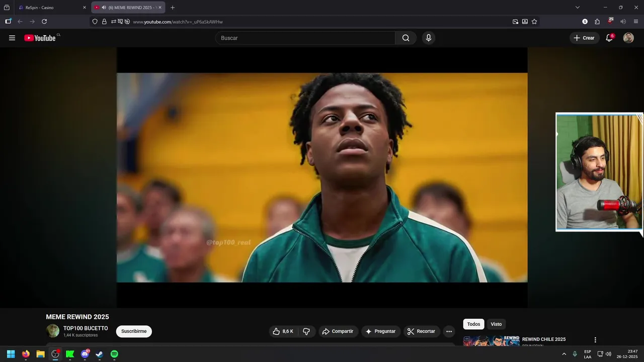The height and width of the screenshot is (362, 644).
Task: Focus the Buscar search field
Action: coord(305,38)
